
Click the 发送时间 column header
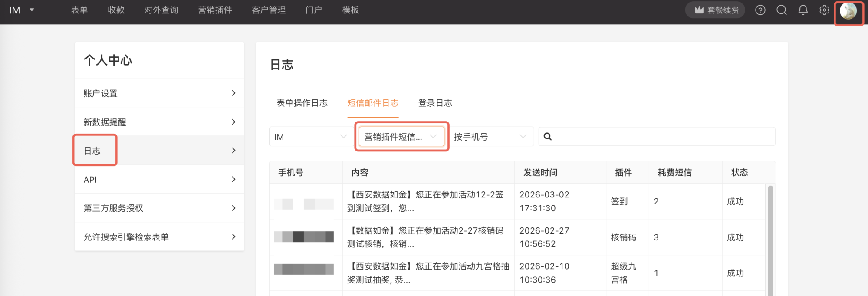[540, 172]
